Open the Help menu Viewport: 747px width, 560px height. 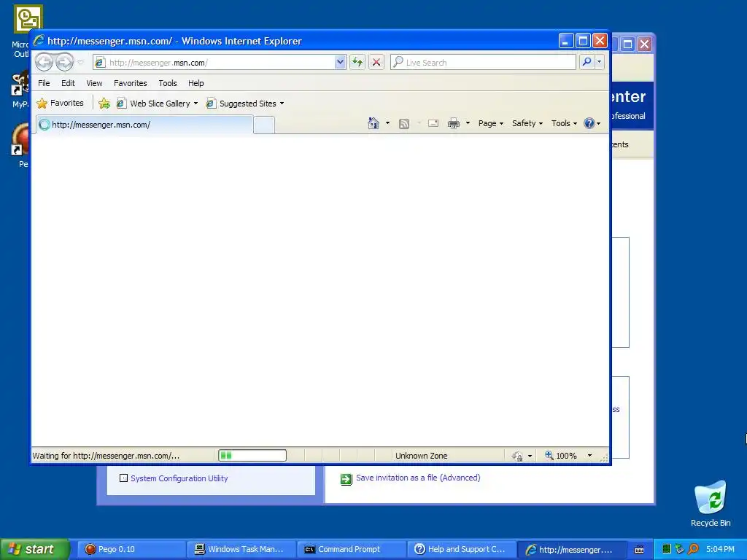coord(196,83)
